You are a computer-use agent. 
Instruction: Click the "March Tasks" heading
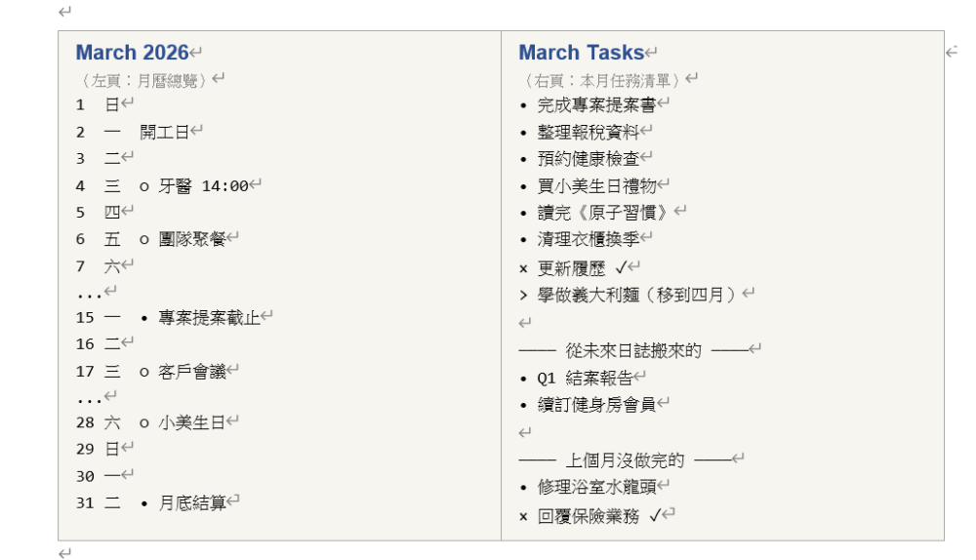pyautogui.click(x=581, y=53)
